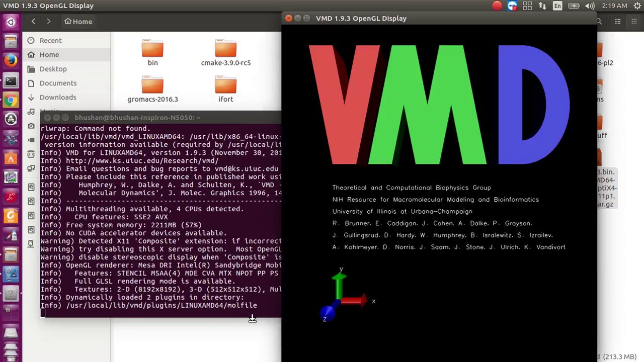Click the VMD 1.9.3 OpenGL Display title bar

point(439,18)
